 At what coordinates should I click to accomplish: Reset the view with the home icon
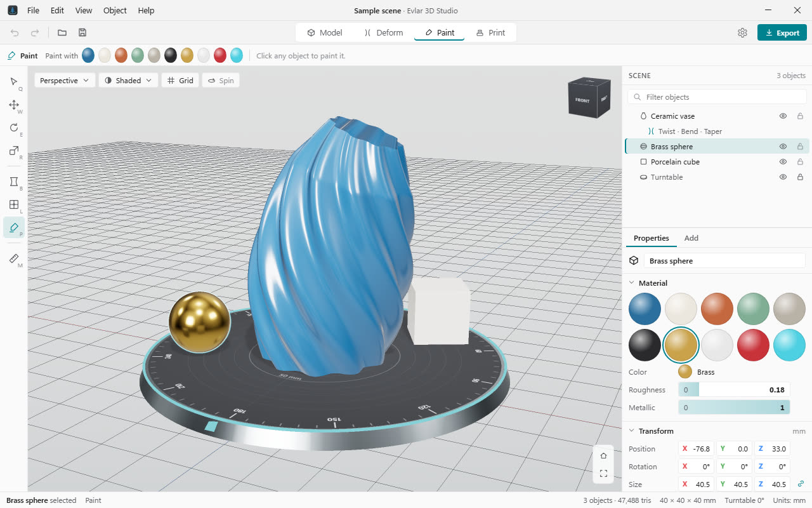[603, 455]
